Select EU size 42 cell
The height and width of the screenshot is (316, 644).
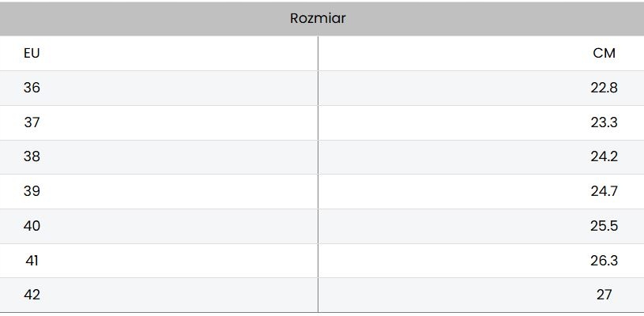click(32, 295)
